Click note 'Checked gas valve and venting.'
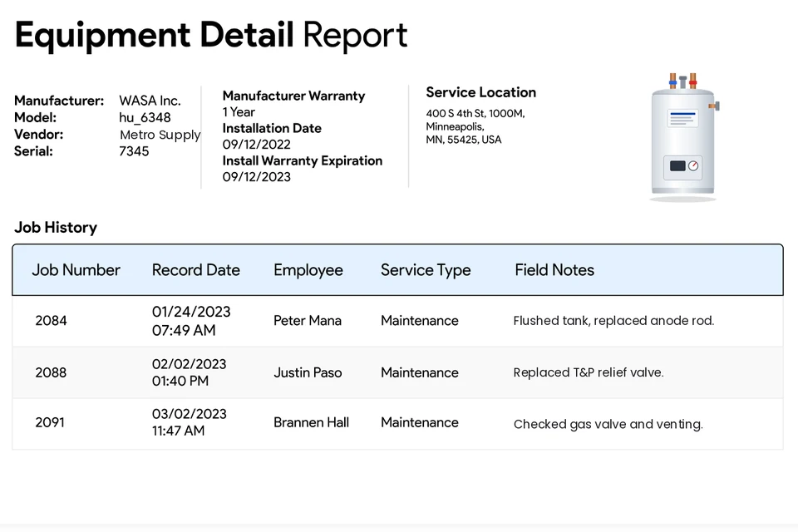Viewport: 798px width, 532px height. point(608,424)
